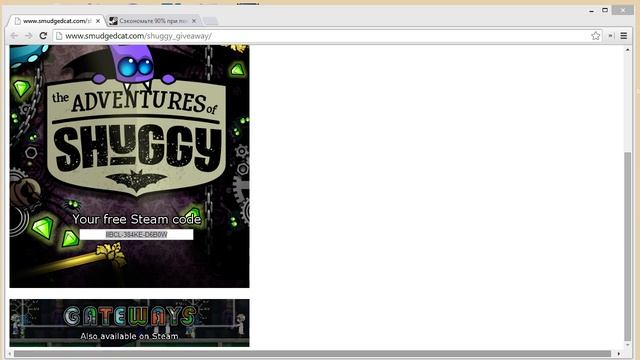
Task: Click the scroll right arrow
Action: tap(619, 353)
